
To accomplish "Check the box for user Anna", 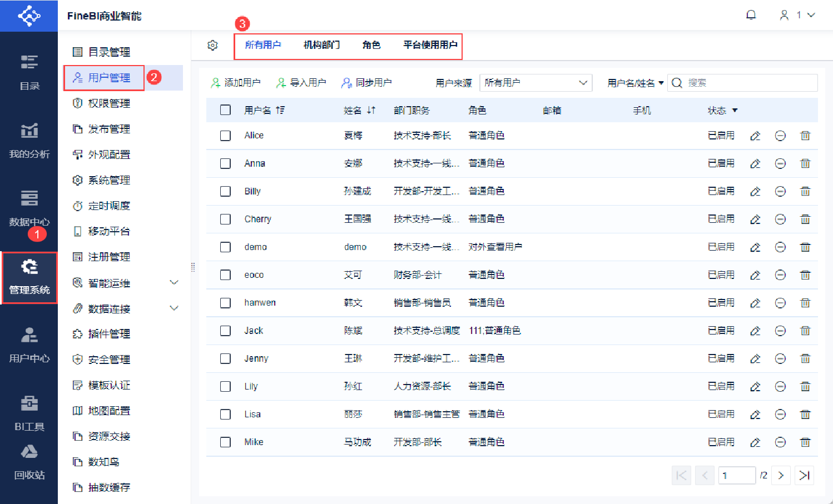I will click(x=225, y=163).
